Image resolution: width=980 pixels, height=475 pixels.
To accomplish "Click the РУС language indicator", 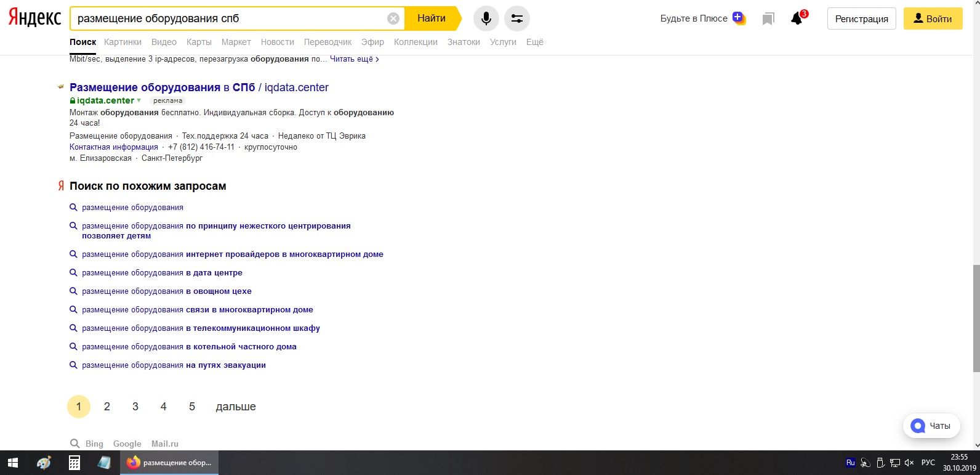I will tap(928, 463).
